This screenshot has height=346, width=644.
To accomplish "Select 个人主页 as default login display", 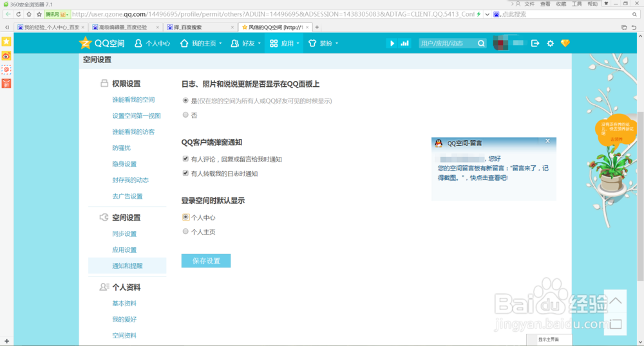I will click(185, 232).
